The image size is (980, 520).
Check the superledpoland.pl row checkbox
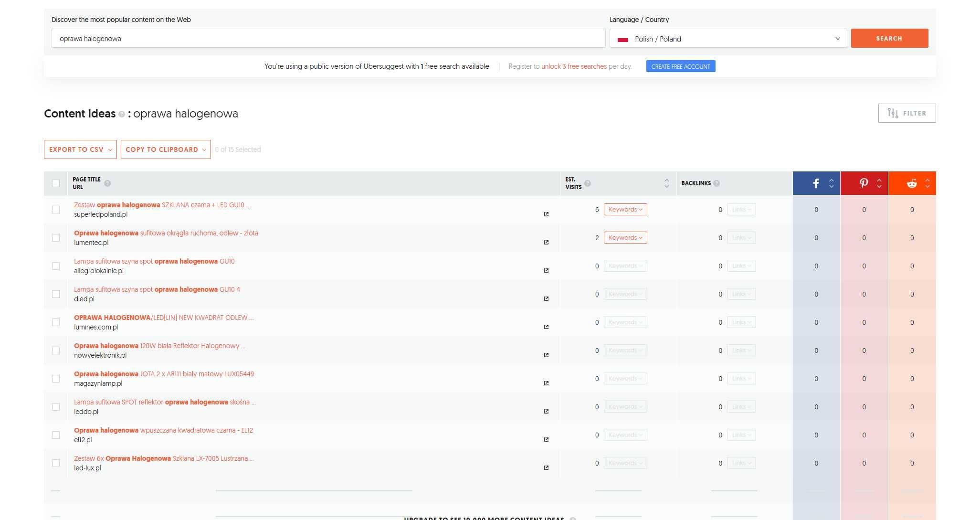(56, 210)
